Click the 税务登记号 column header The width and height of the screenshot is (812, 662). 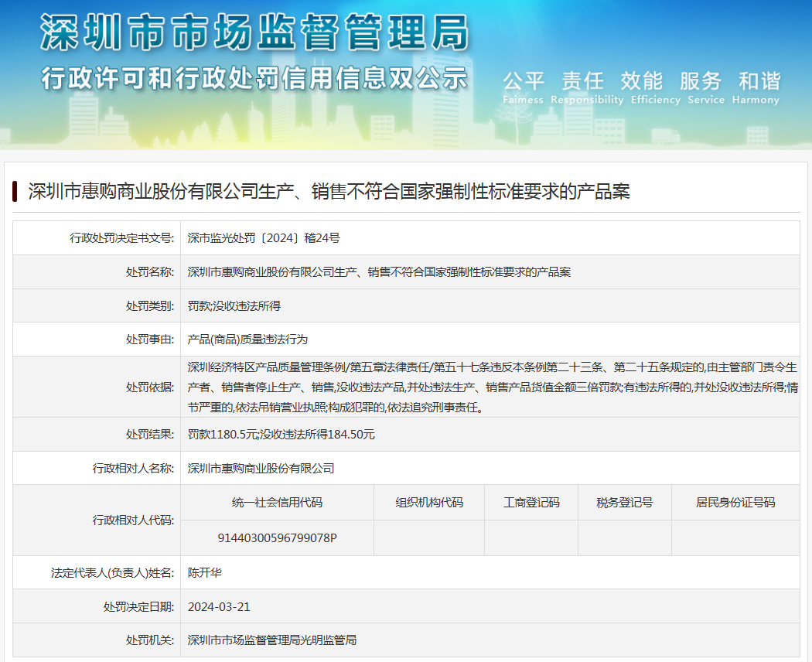tap(624, 502)
